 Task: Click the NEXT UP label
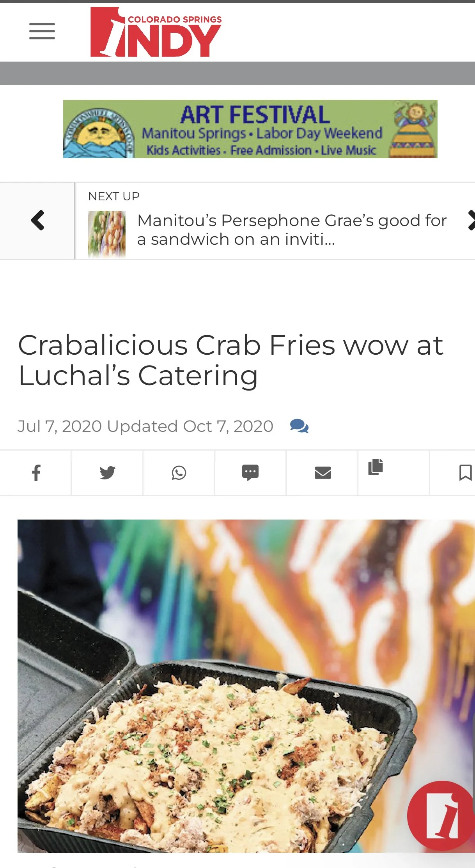(x=114, y=196)
